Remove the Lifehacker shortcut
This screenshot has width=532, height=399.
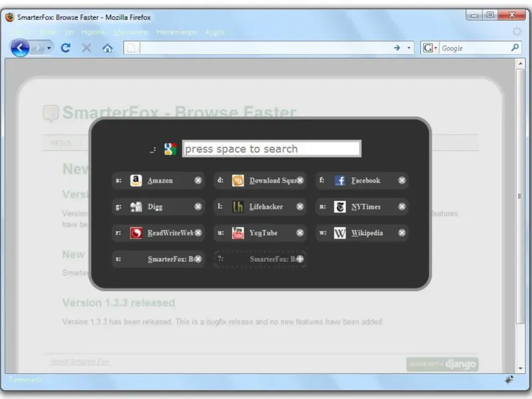tap(300, 207)
